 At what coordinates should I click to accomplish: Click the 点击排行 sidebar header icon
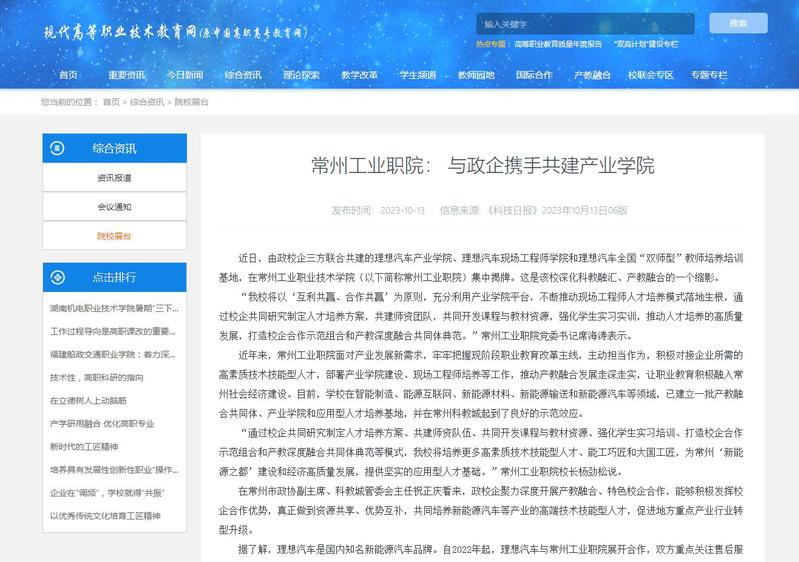tap(59, 277)
